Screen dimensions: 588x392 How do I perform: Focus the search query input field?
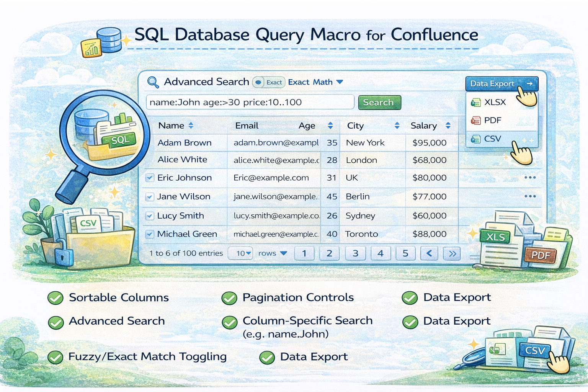[250, 102]
